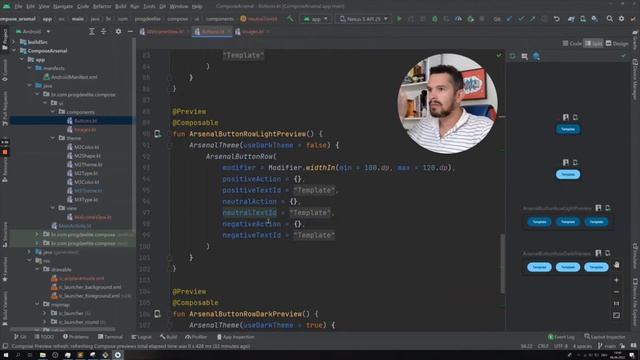Click the main Git branch widget in status bar
Viewport: 640px width, 360px height.
pos(607,346)
